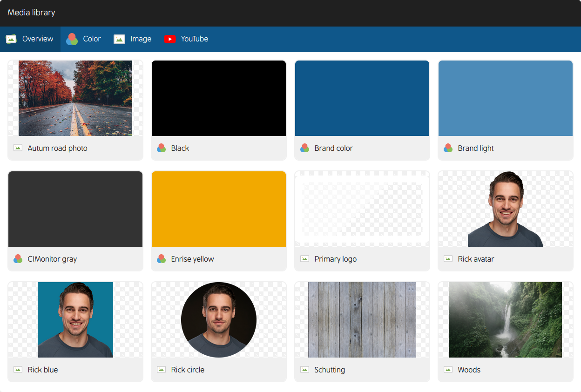Image resolution: width=581 pixels, height=392 pixels.
Task: Click the image icon next to Primary logo
Action: pyautogui.click(x=304, y=258)
